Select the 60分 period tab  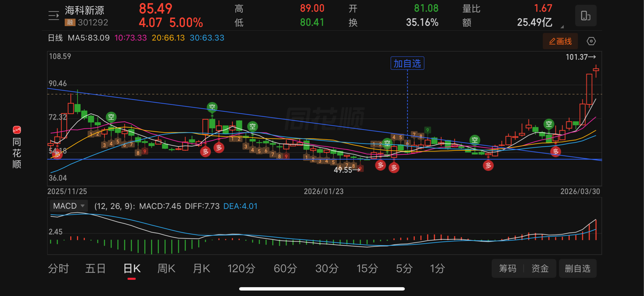coord(285,268)
